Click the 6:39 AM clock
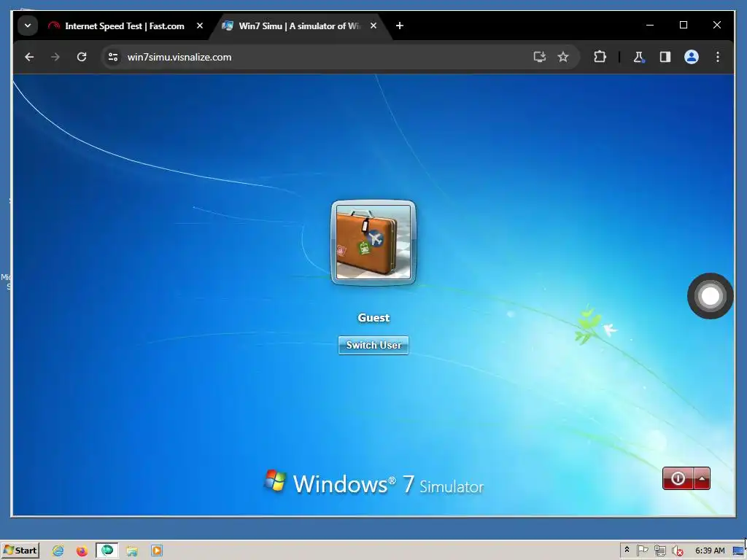Image resolution: width=747 pixels, height=560 pixels. click(x=709, y=551)
